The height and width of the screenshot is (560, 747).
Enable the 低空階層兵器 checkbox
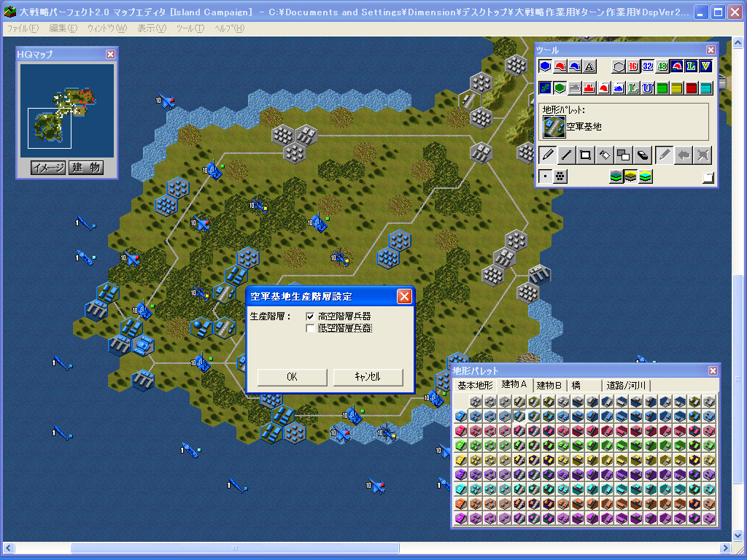(311, 329)
